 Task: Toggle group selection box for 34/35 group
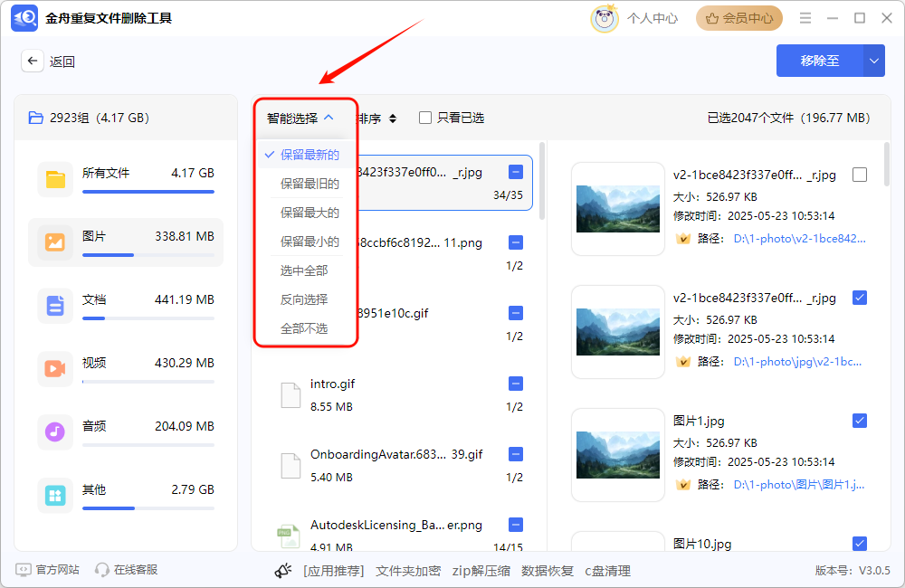pyautogui.click(x=516, y=172)
